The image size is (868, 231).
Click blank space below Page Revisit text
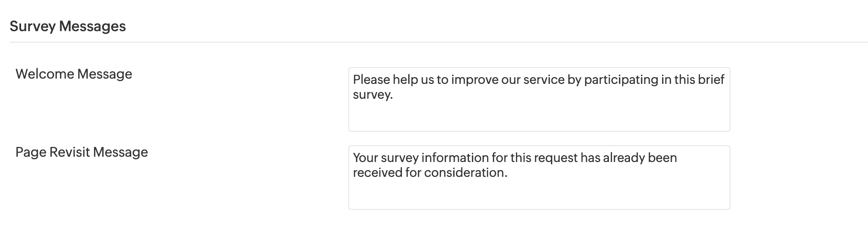539,196
